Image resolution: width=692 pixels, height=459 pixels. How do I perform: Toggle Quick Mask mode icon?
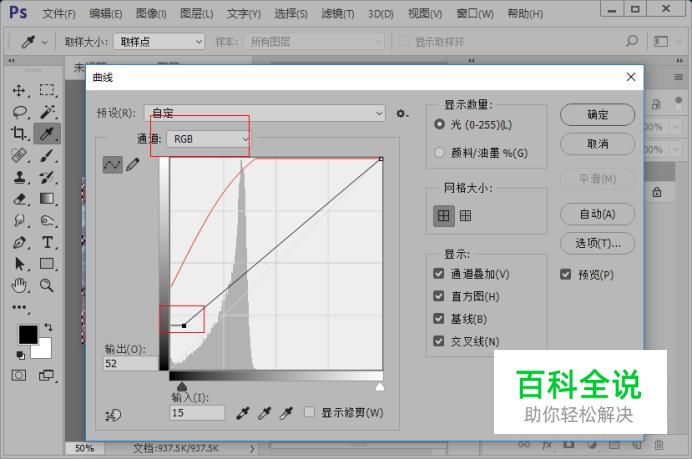tap(19, 375)
